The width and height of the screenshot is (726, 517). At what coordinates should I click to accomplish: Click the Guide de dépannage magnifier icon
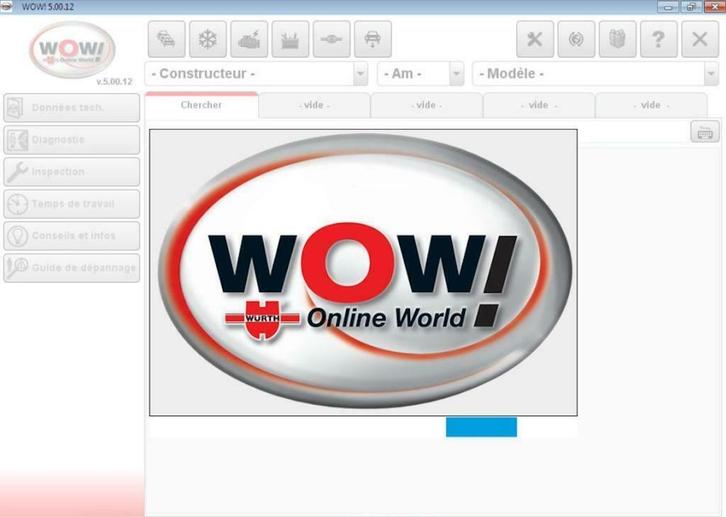pos(17,268)
